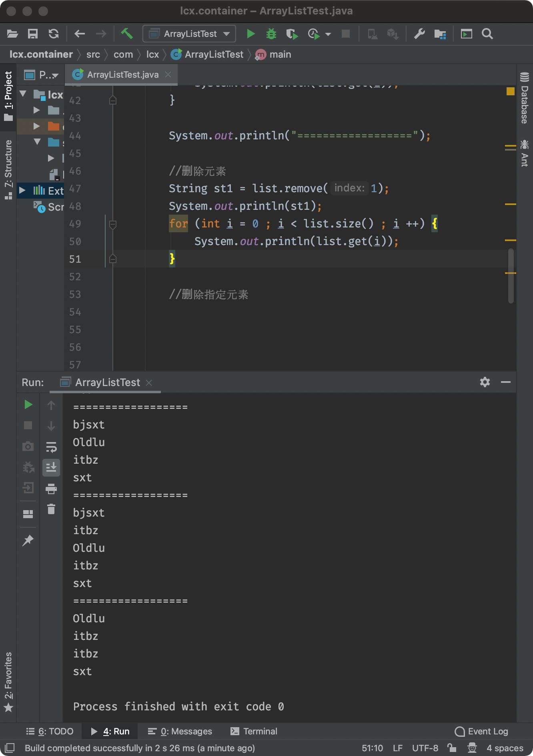
Task: Toggle the Ant tool window
Action: click(525, 153)
